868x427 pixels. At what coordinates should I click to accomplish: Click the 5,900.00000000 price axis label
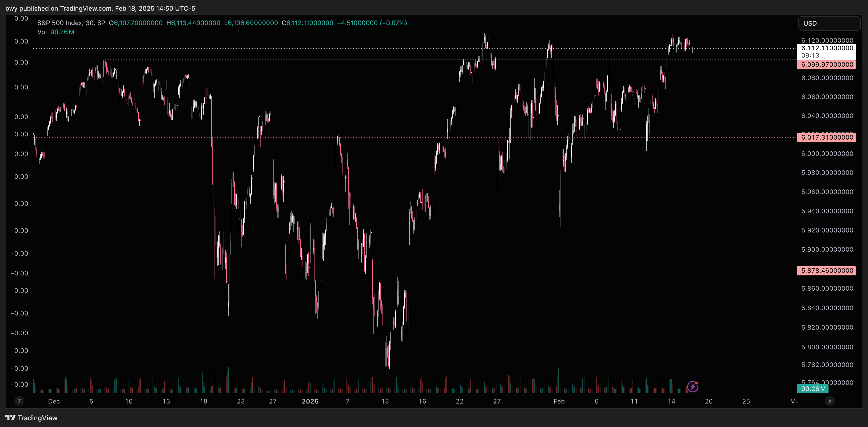(827, 249)
